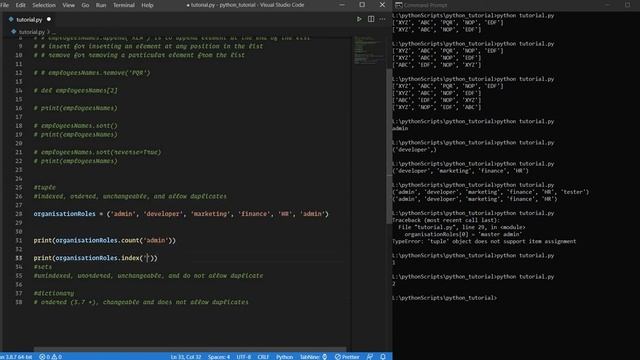Split the editor to the right
The image size is (640, 360).
click(x=371, y=19)
